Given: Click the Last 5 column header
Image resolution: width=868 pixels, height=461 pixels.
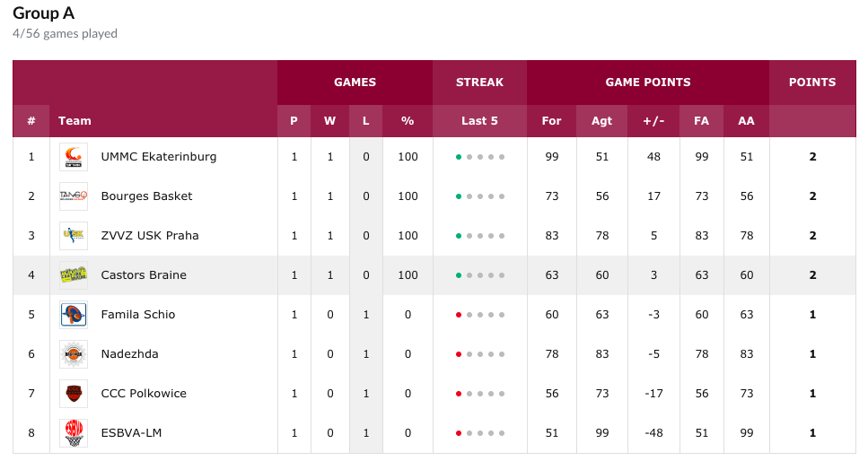Looking at the screenshot, I should coord(479,121).
